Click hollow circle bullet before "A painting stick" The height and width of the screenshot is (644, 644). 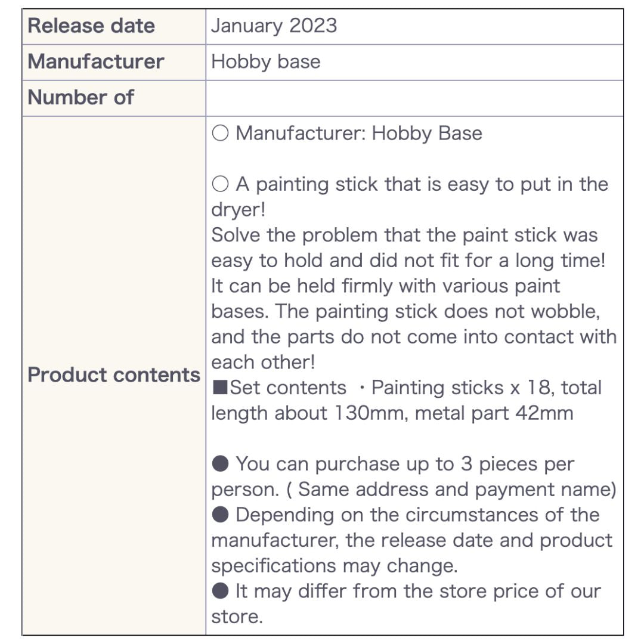tap(220, 184)
